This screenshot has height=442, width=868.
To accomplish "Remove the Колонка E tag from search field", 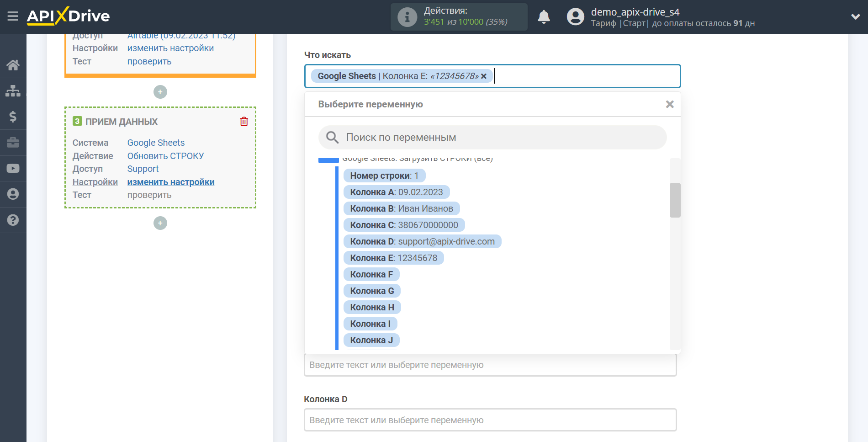I will pyautogui.click(x=483, y=76).
